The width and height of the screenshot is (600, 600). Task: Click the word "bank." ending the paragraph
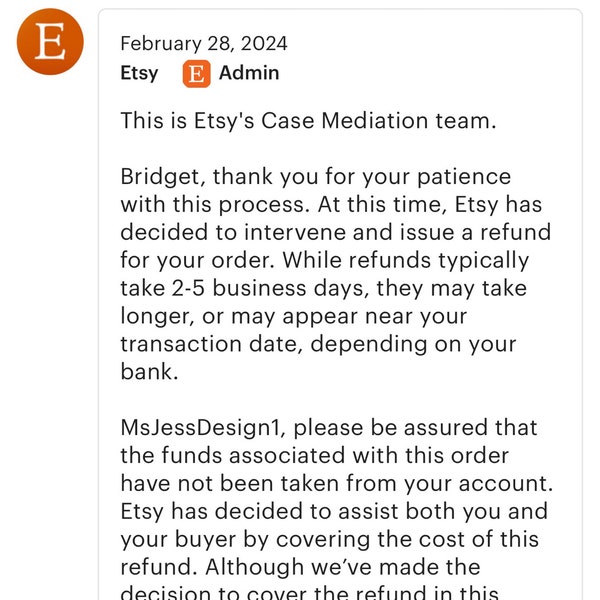pyautogui.click(x=149, y=372)
